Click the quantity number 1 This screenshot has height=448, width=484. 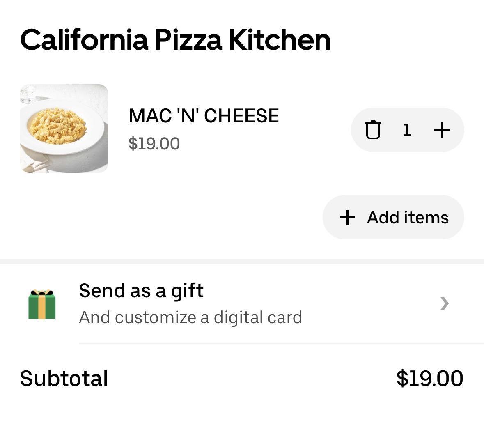coord(407,130)
